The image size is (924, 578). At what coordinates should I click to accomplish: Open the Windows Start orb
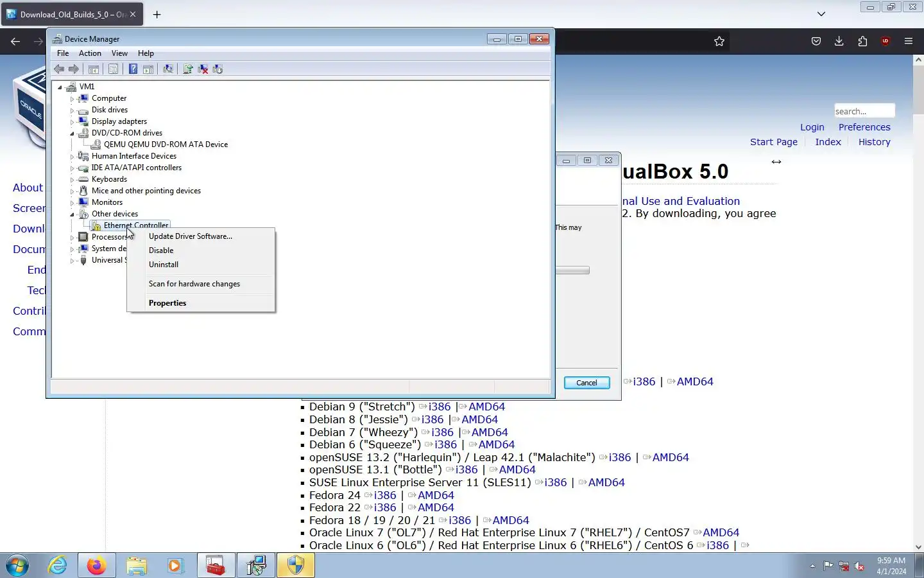[17, 566]
